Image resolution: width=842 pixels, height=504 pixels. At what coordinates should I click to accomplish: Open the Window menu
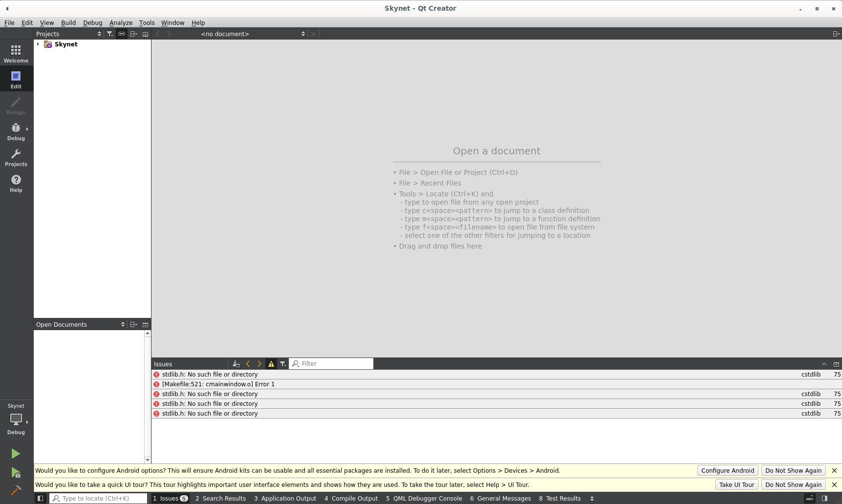(x=173, y=22)
